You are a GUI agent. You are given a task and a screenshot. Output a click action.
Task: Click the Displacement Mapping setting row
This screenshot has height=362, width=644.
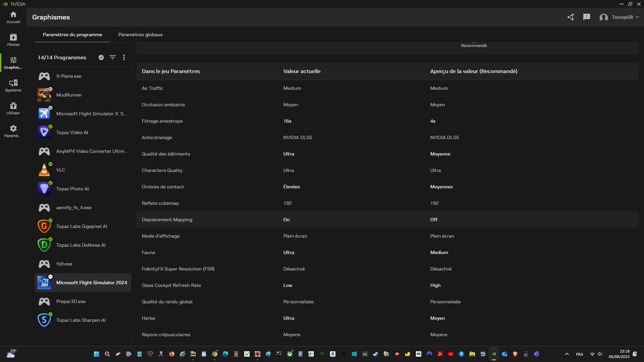(387, 220)
